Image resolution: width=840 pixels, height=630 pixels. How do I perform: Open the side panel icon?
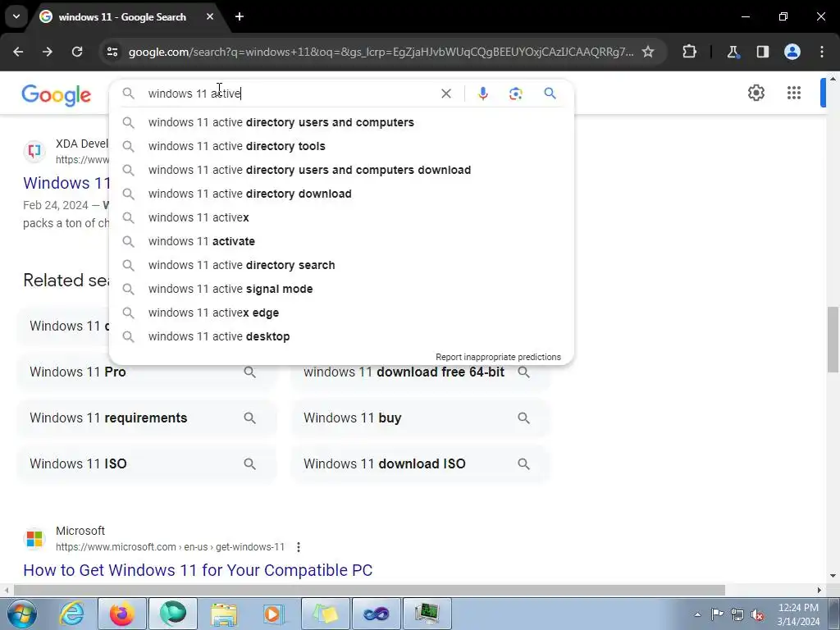(x=762, y=52)
